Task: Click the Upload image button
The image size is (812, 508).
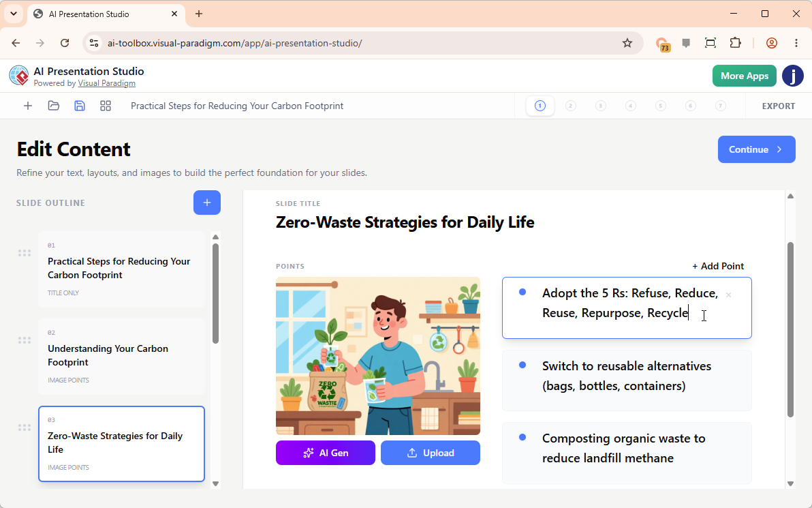Action: (431, 453)
